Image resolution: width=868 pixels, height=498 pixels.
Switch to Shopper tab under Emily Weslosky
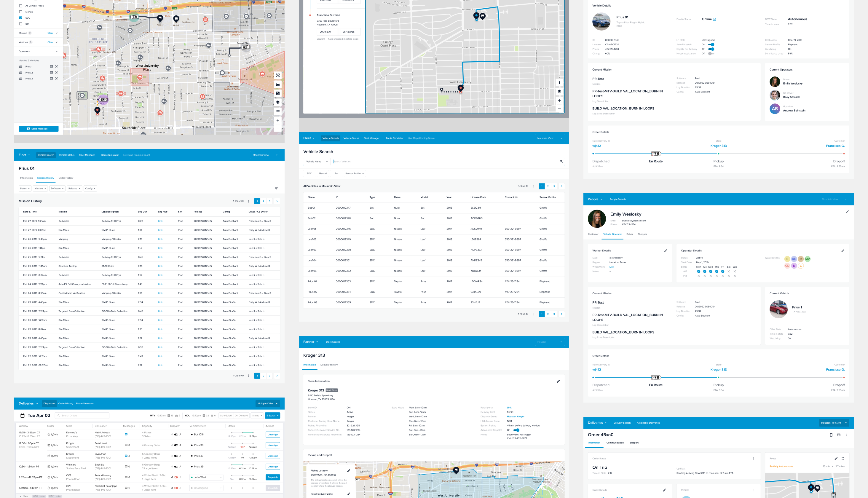click(x=642, y=234)
